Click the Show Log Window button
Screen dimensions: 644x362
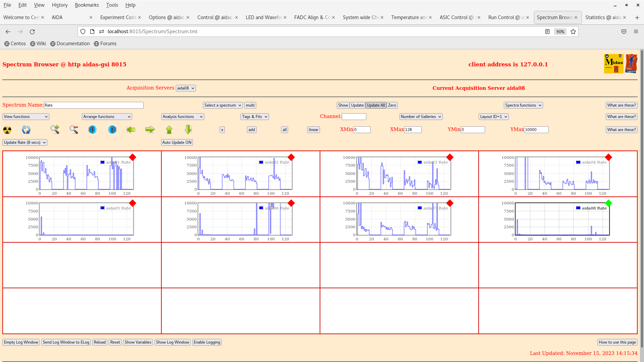[172, 342]
